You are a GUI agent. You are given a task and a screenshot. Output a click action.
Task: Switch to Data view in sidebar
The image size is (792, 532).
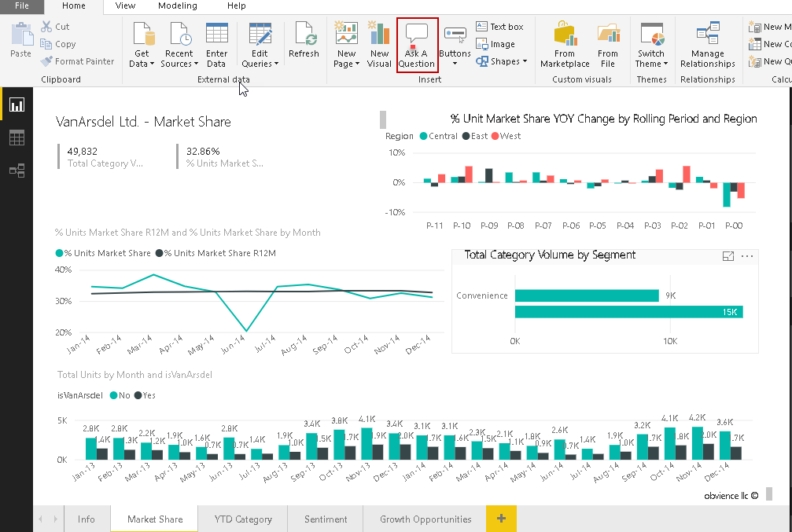[x=17, y=138]
